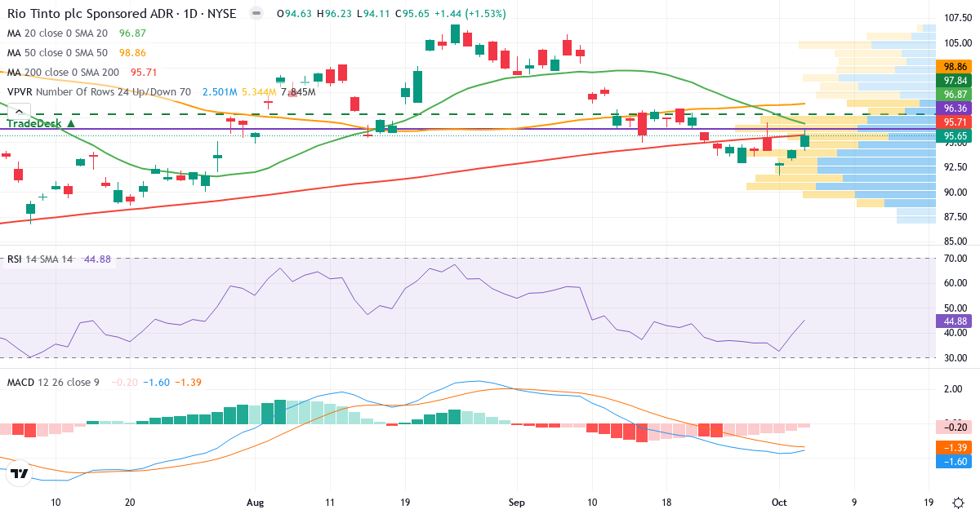Click the green 97.84 price axis tag
The height and width of the screenshot is (514, 980).
(955, 81)
